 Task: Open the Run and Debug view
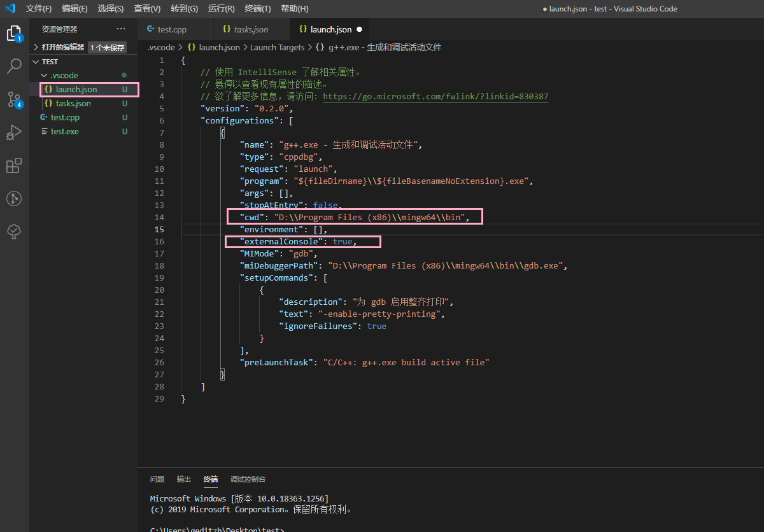click(14, 132)
